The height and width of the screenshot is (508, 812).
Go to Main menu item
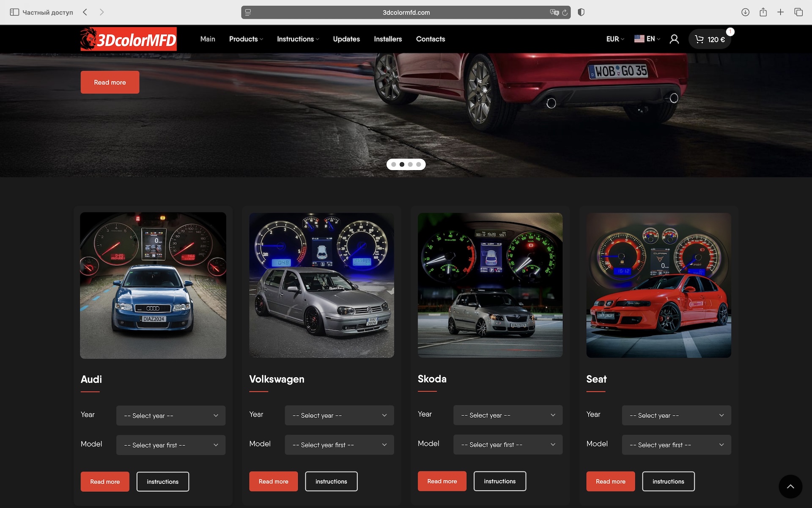click(208, 39)
